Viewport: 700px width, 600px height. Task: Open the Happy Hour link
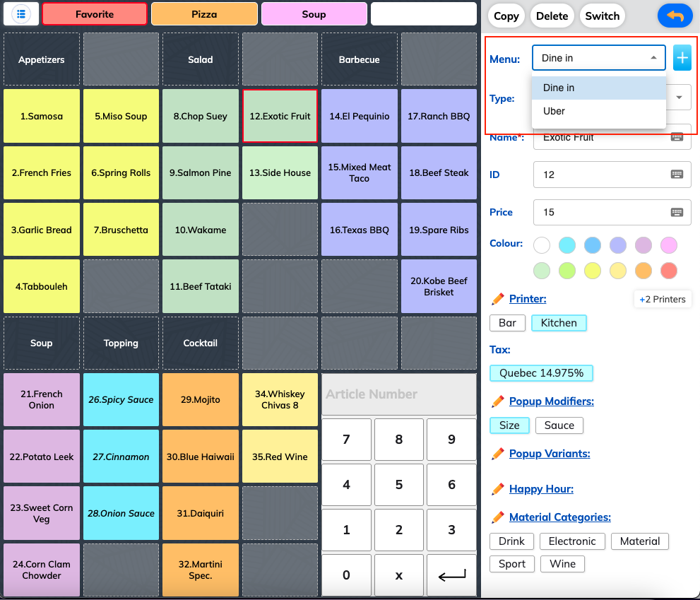tap(541, 489)
